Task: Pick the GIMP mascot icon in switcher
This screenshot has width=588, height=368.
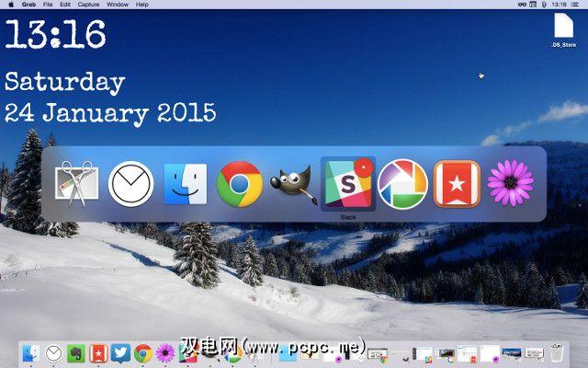Action: point(294,185)
